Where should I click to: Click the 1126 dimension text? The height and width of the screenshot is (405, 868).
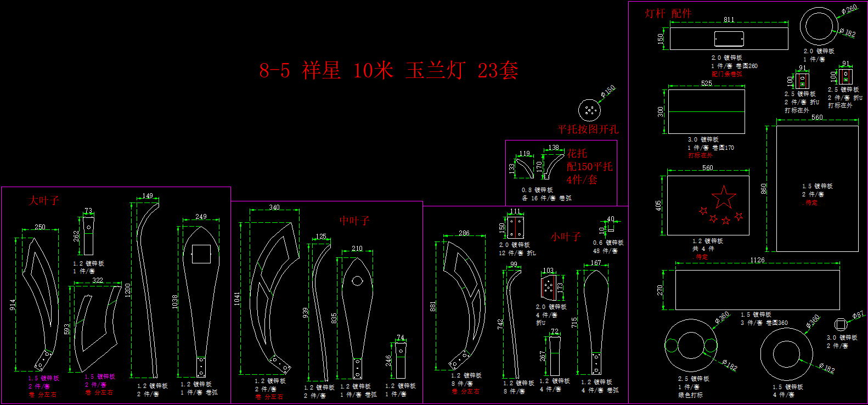pos(757,260)
